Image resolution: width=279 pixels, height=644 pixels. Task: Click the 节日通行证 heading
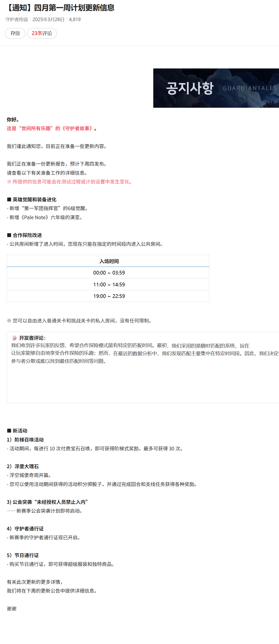(23, 556)
